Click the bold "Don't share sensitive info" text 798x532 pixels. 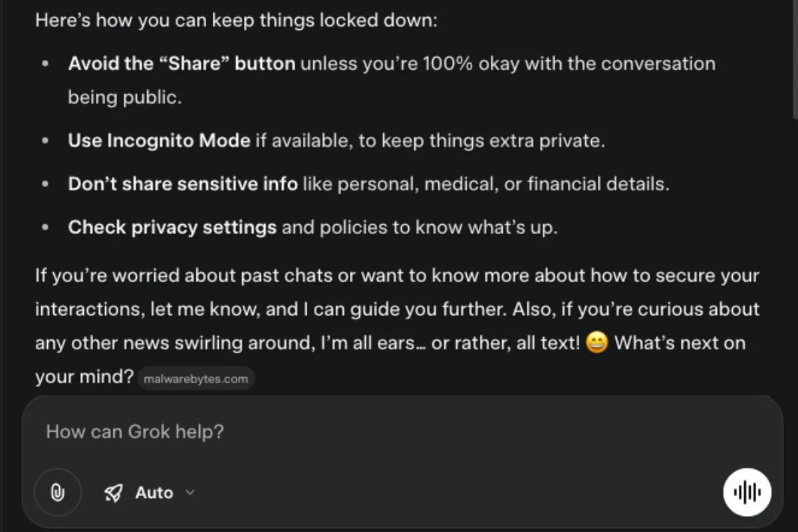[x=182, y=184]
